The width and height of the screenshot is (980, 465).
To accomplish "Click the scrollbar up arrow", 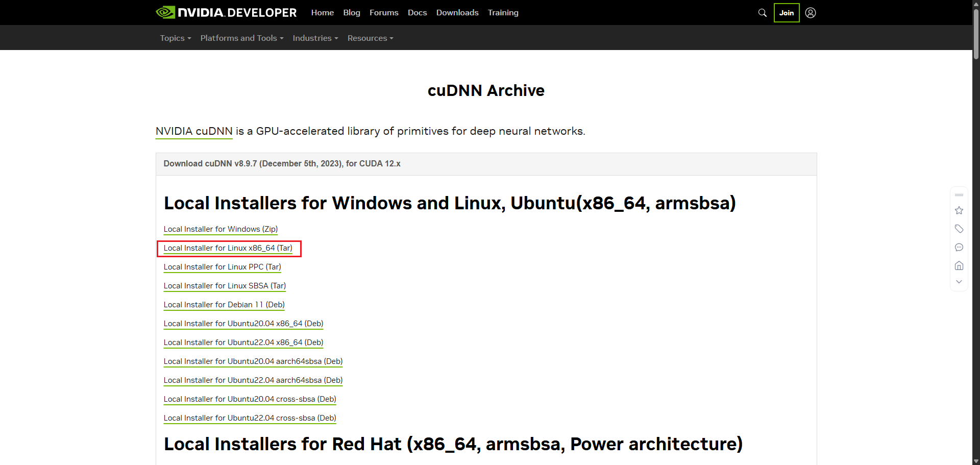I will pos(976,4).
